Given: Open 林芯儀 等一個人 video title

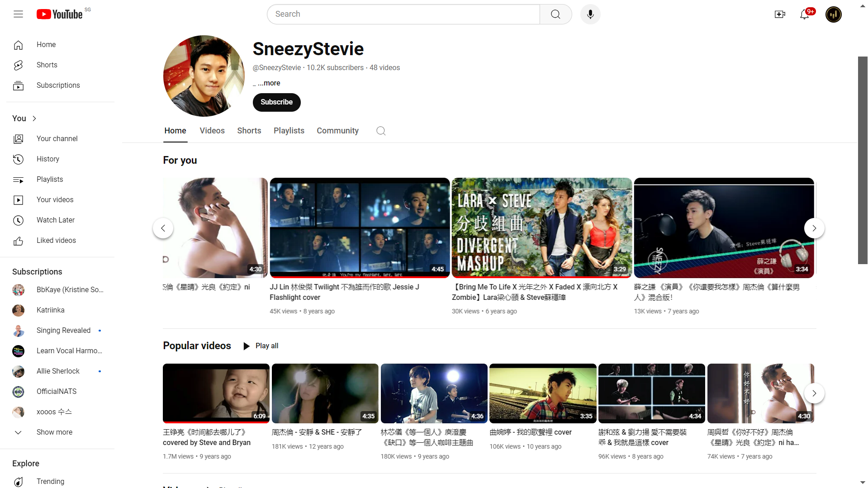Looking at the screenshot, I should pyautogui.click(x=427, y=437).
